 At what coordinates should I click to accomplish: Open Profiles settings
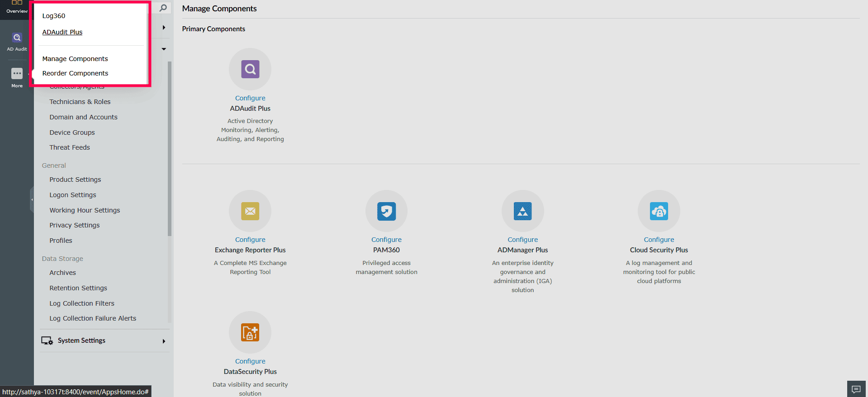[x=61, y=241]
